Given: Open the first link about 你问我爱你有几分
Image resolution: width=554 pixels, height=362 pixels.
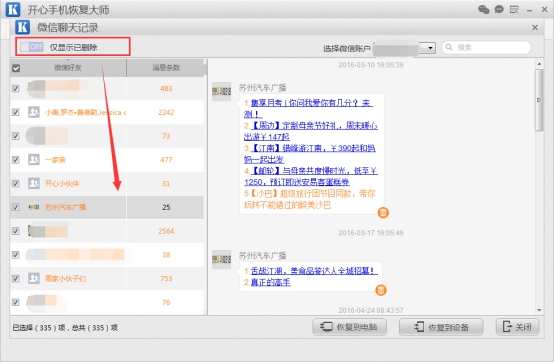Looking at the screenshot, I should [308, 108].
